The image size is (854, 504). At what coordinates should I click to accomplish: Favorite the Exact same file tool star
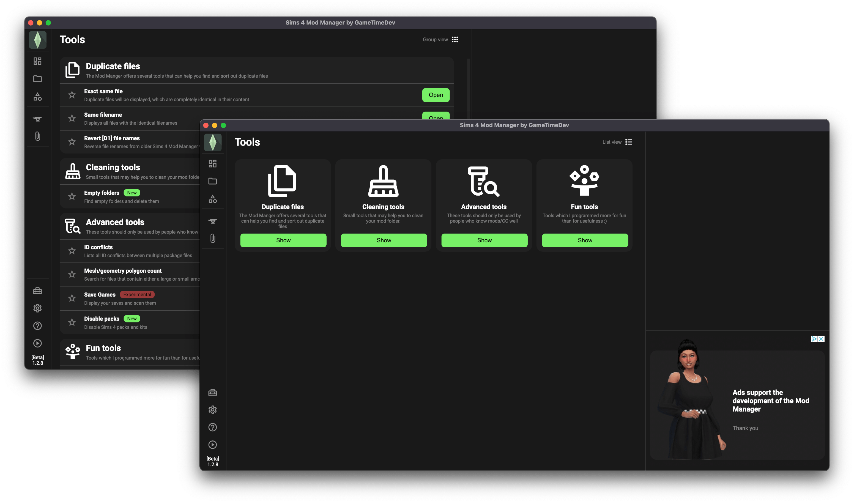tap(72, 95)
